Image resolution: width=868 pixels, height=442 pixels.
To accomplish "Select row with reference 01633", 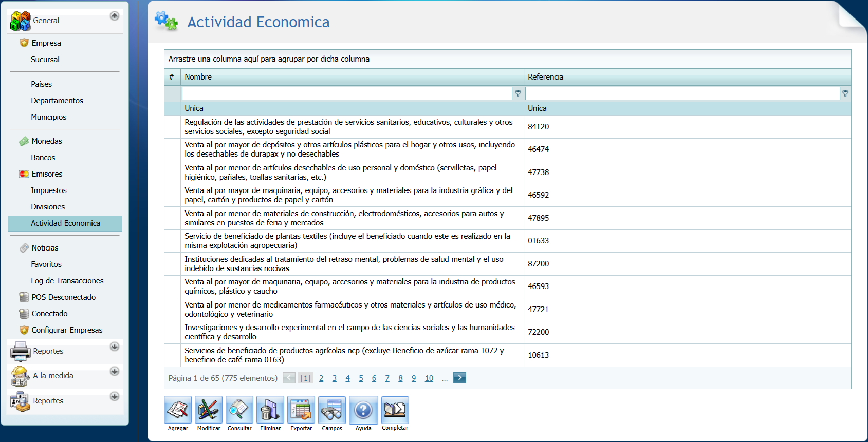I will pos(508,241).
